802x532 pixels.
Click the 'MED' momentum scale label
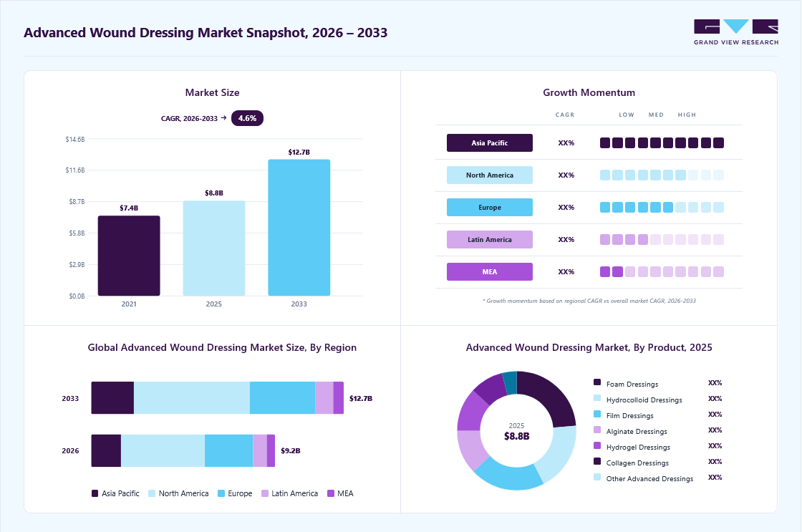tap(656, 115)
